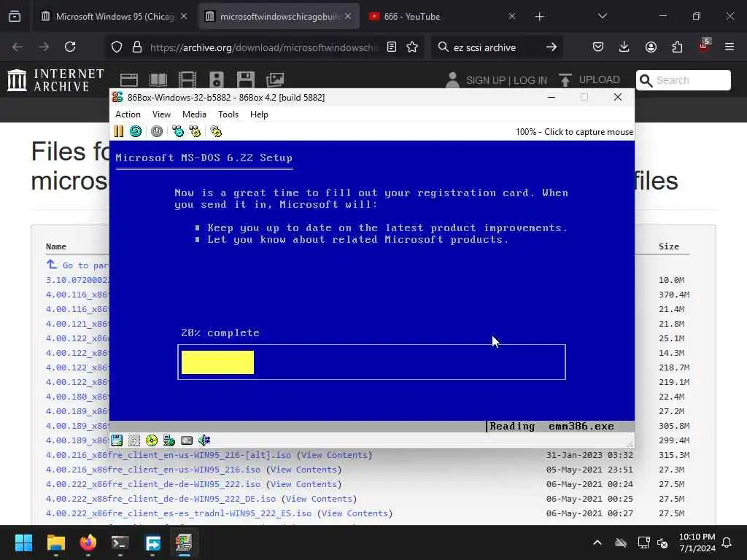747x560 pixels.
Task: Expand the list all tabs dropdown
Action: (x=602, y=16)
